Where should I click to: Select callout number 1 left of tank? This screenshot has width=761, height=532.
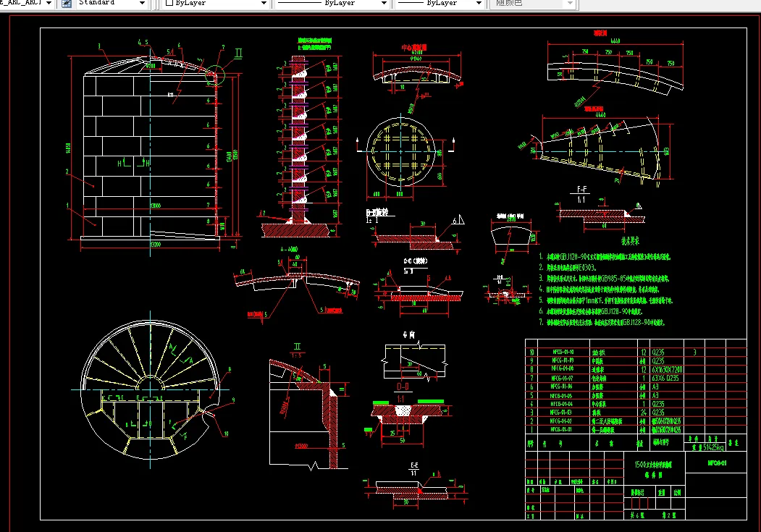point(67,206)
